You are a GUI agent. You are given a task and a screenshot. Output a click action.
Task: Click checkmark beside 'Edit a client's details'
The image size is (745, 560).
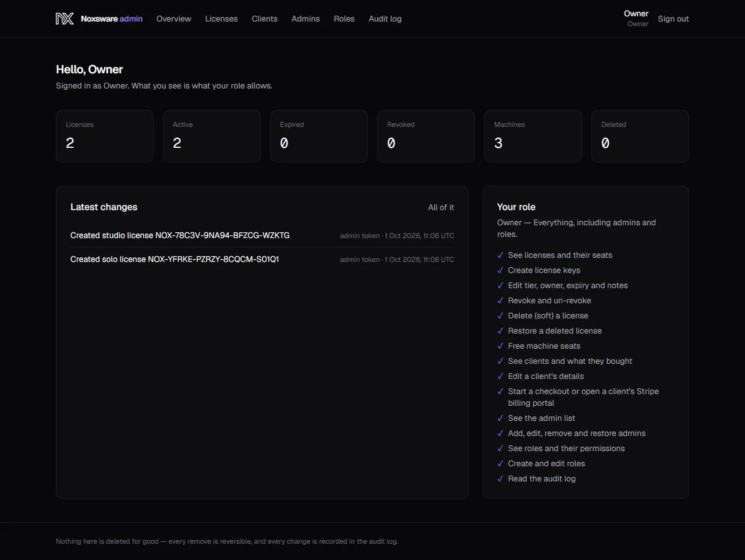tap(500, 376)
